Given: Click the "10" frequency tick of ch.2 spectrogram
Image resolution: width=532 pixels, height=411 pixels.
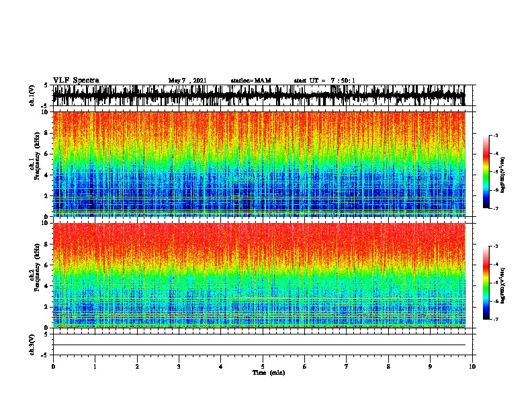Looking at the screenshot, I should point(45,223).
